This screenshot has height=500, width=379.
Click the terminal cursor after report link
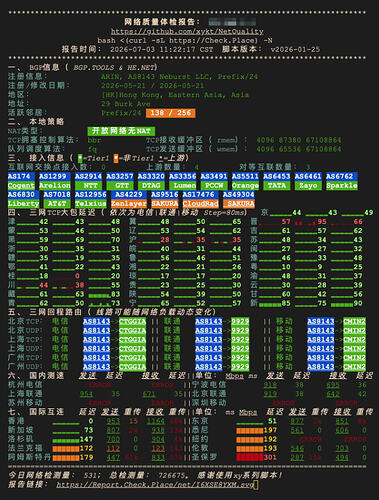pos(256,485)
